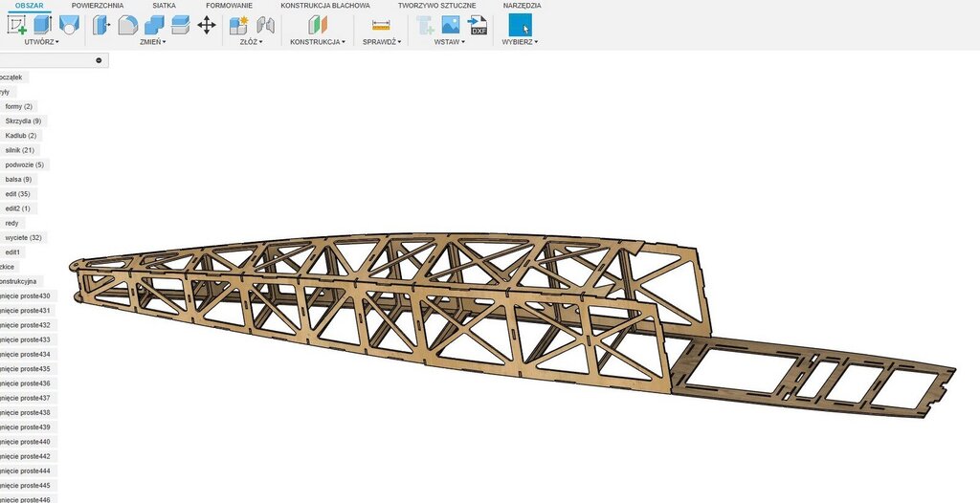The image size is (980, 503).
Task: Open the KONSTRUKCJA BLACHOWA tab
Action: coord(325,6)
